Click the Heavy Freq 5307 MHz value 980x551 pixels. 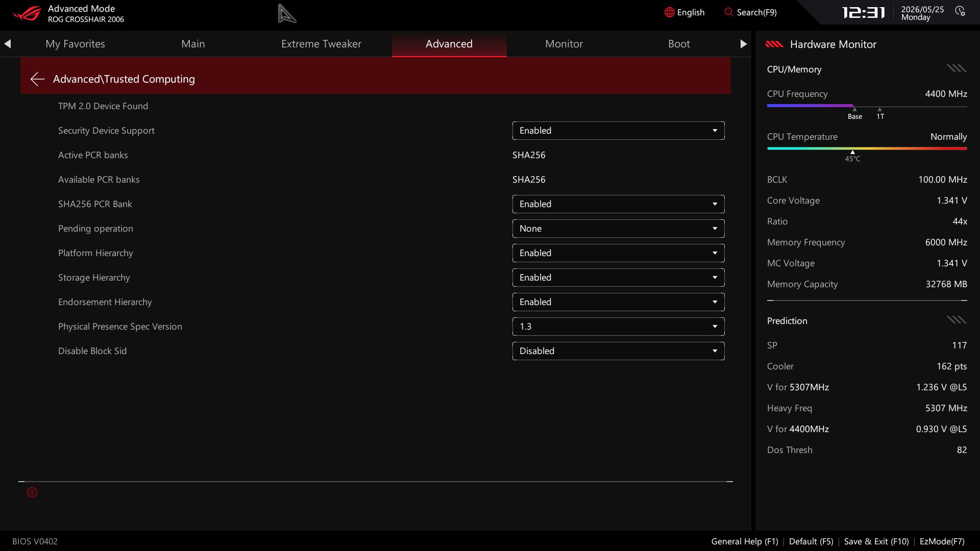(x=946, y=408)
